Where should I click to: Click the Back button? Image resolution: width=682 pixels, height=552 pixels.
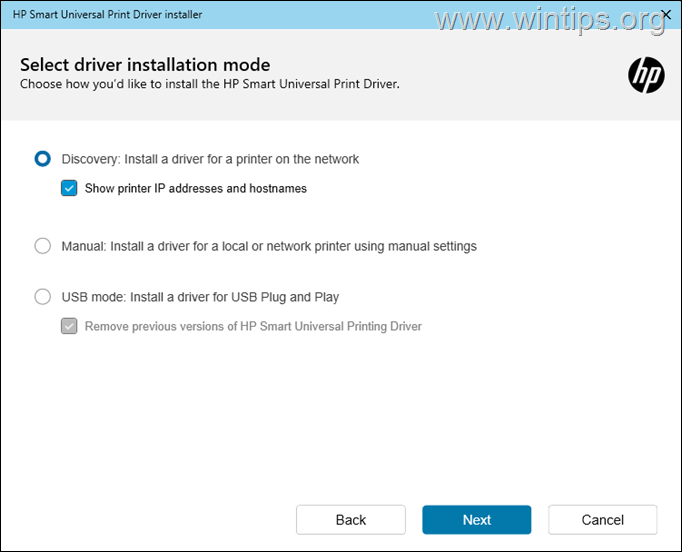[351, 520]
